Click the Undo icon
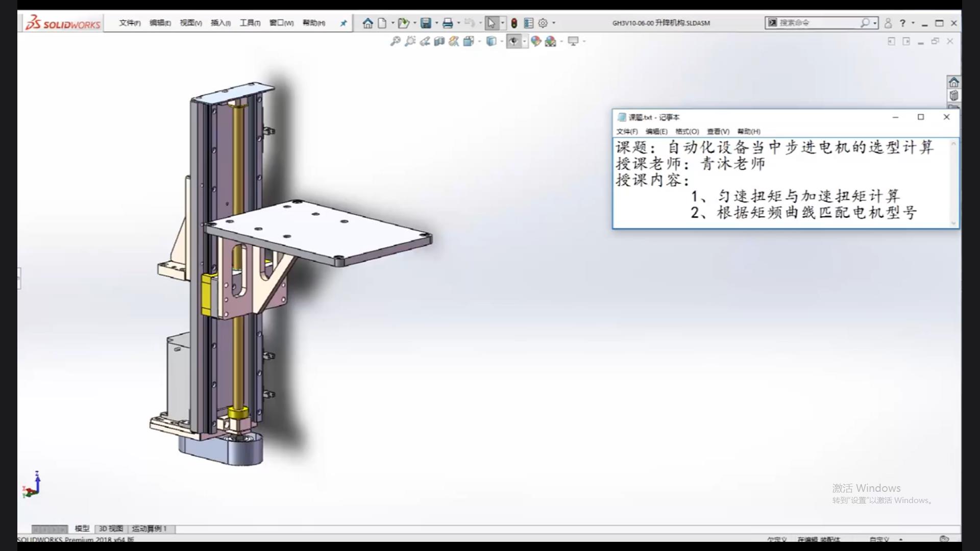Screen dimensions: 980x551 [x=470, y=23]
